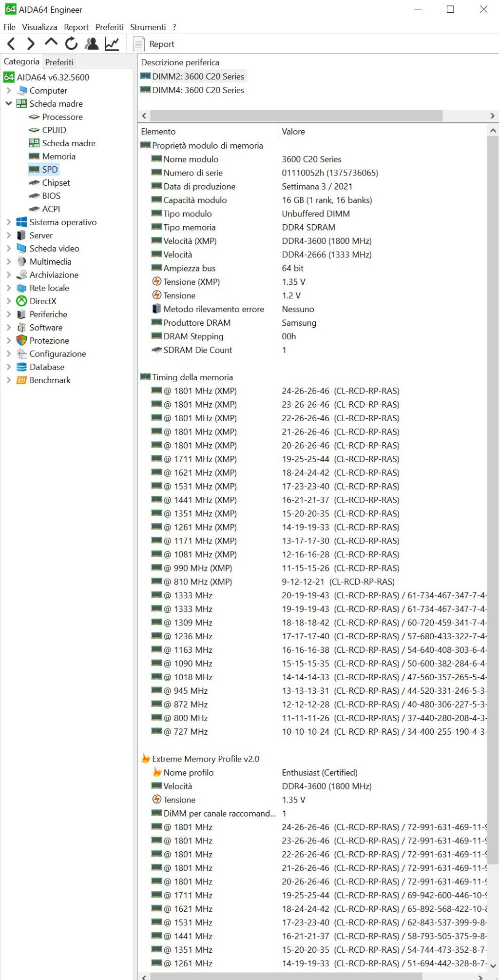Viewport: 499px width, 980px height.
Task: Click the Refresh icon in toolbar
Action: tap(71, 44)
